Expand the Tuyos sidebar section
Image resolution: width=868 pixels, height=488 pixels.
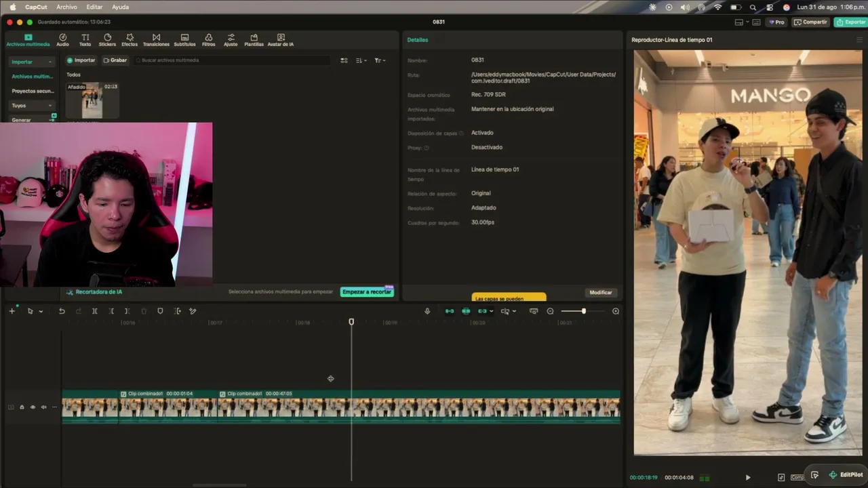(x=32, y=106)
